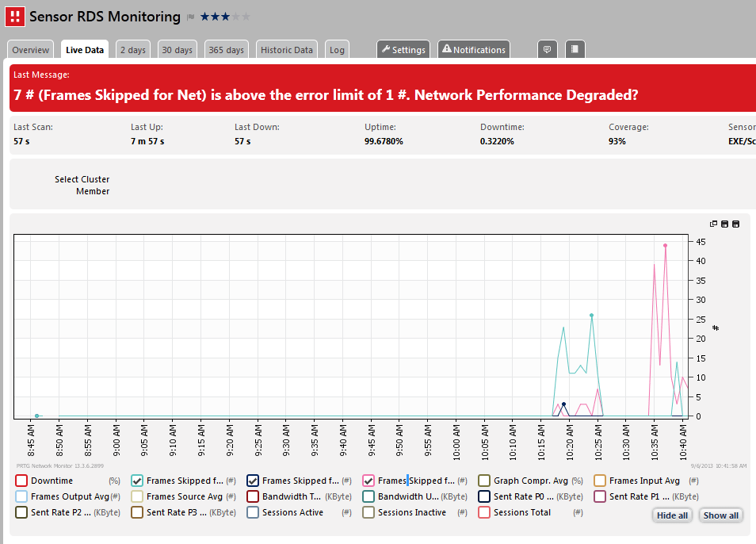
Task: Click the Uptime value 99.6780%
Action: coord(384,141)
